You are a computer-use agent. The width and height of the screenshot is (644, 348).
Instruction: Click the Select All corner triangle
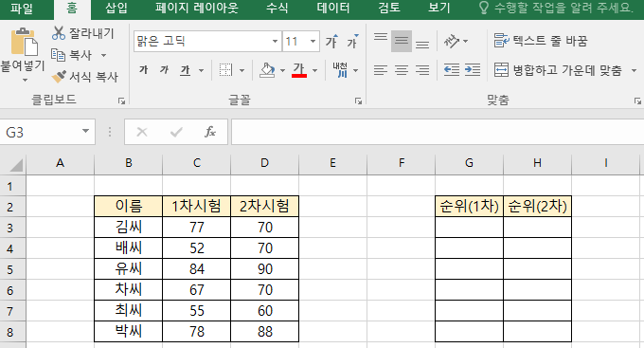(x=15, y=165)
